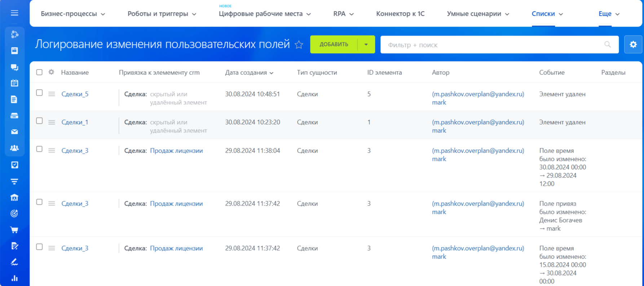Add list to favorites with star icon
This screenshot has height=286, width=644.
299,45
